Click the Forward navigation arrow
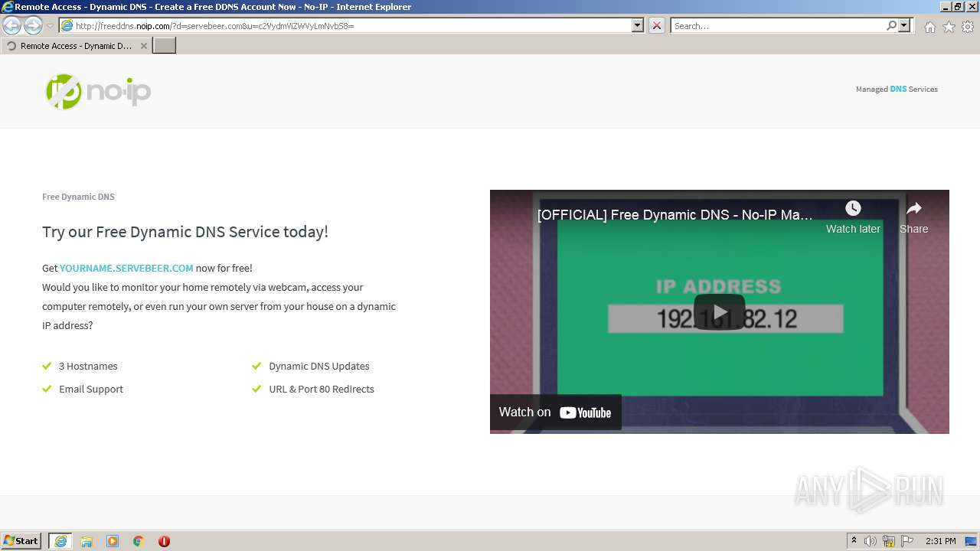980x551 pixels. point(33,25)
